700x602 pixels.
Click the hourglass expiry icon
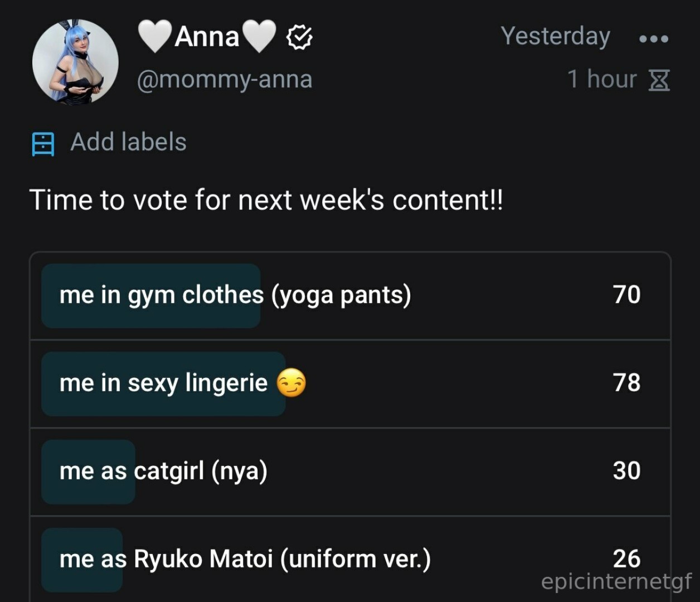tap(658, 80)
